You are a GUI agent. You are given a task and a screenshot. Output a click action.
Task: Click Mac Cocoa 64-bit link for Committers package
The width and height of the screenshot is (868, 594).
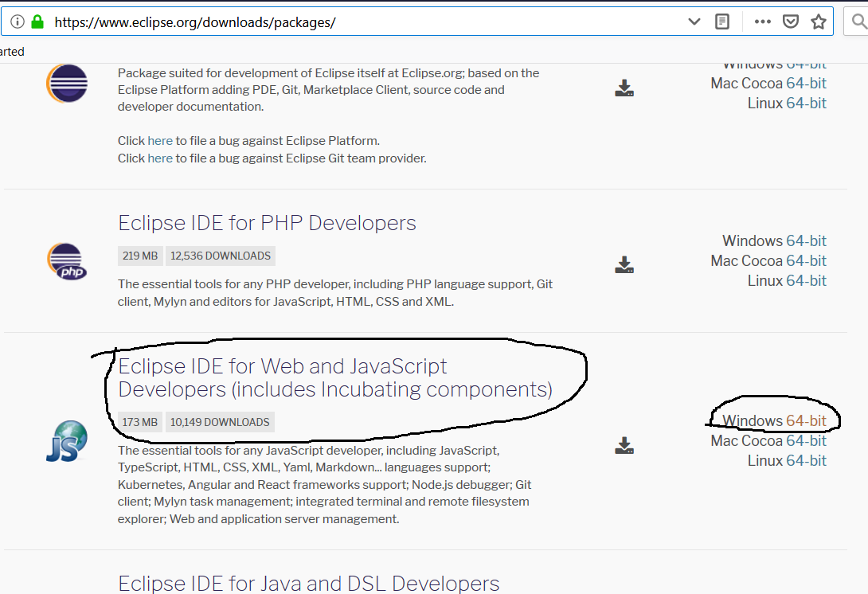[x=806, y=83]
